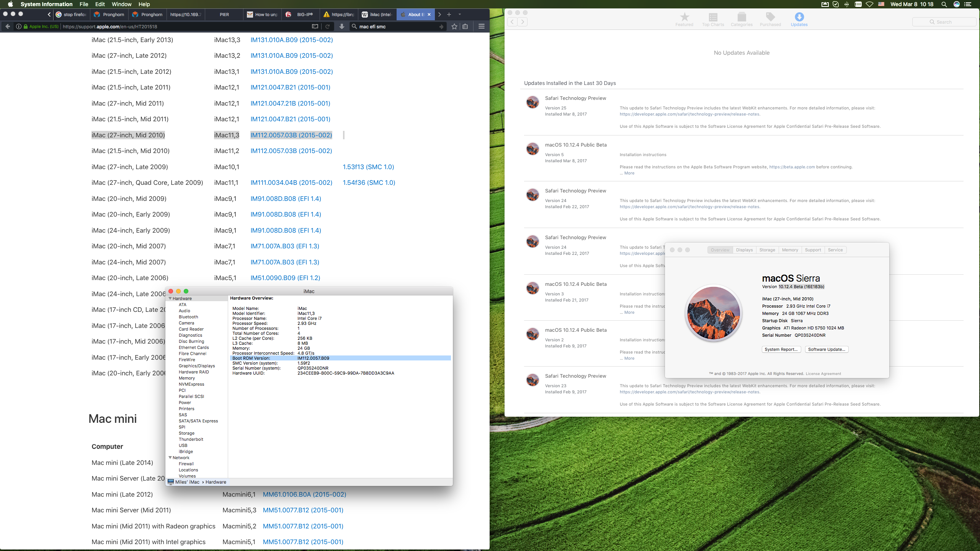Open the Firefox hamburger menu
The image size is (980, 551).
click(482, 26)
